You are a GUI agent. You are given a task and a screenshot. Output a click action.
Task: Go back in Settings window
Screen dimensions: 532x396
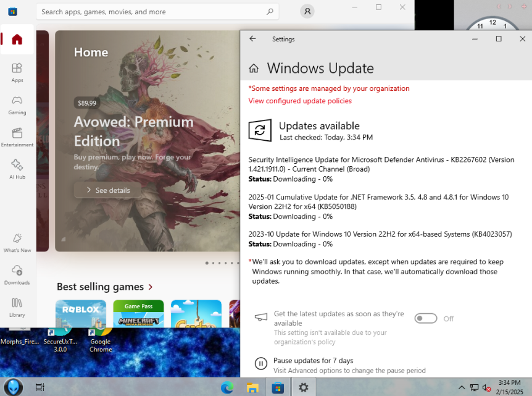(x=252, y=39)
